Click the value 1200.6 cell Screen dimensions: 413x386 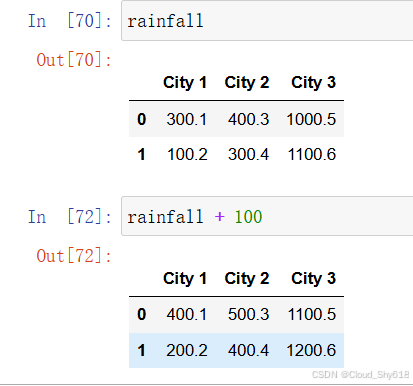point(311,350)
